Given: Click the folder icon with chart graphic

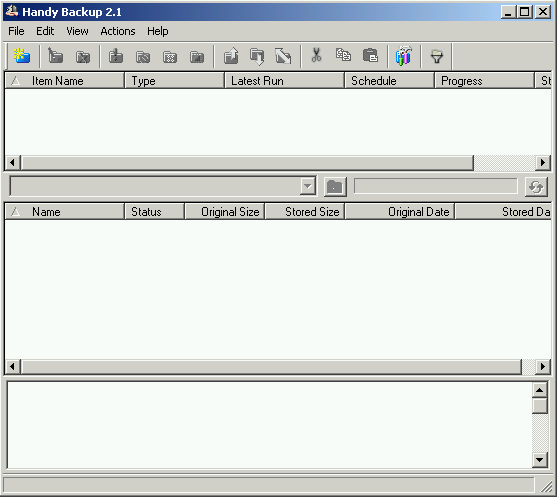Looking at the screenshot, I should (197, 56).
